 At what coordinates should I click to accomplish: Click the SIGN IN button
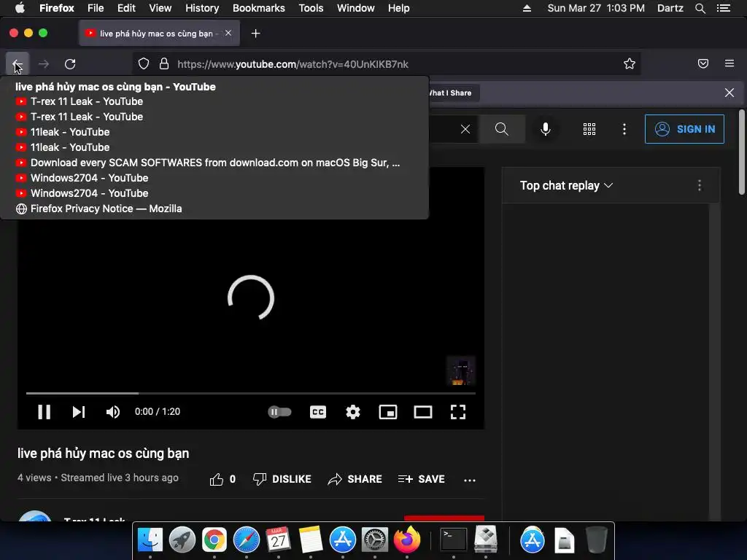tap(684, 129)
